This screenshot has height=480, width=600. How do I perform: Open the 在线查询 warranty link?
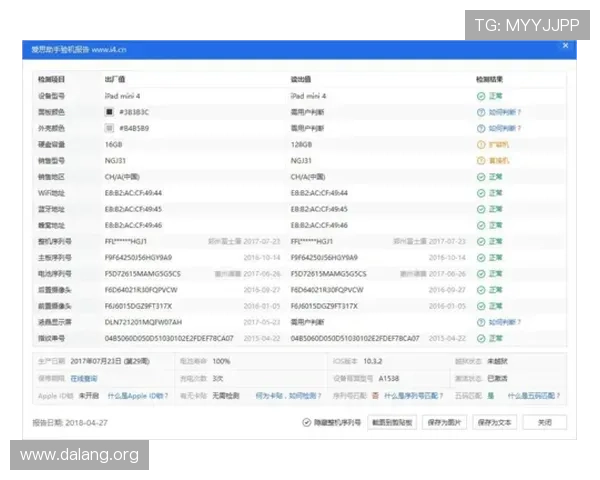[84, 379]
